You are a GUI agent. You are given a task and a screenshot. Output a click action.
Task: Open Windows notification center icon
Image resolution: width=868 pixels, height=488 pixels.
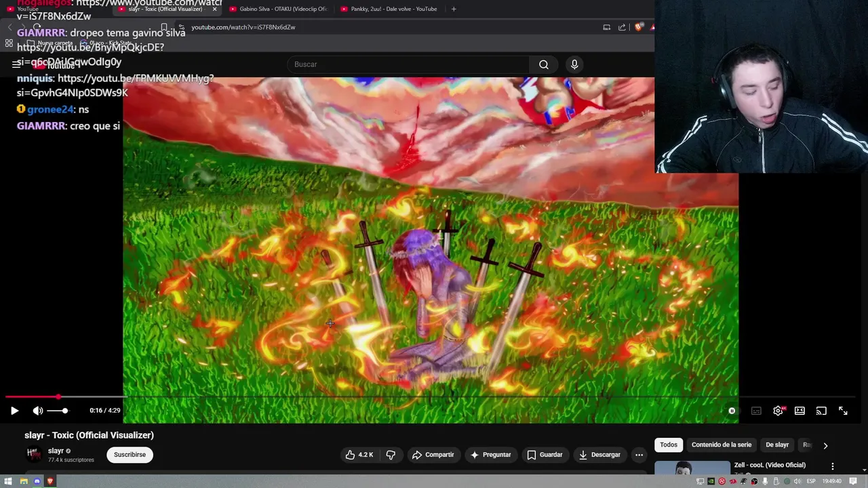(853, 481)
